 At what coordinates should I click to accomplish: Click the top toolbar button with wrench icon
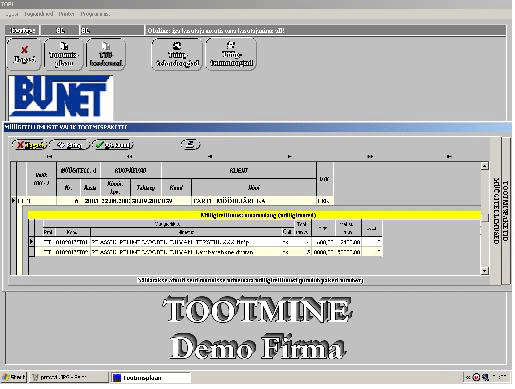click(x=177, y=54)
